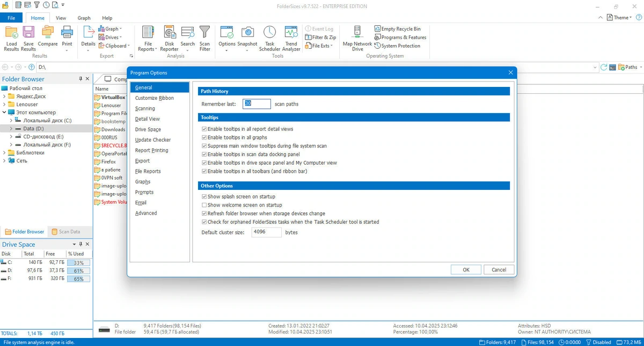Open the Theme dropdown

coord(620,18)
